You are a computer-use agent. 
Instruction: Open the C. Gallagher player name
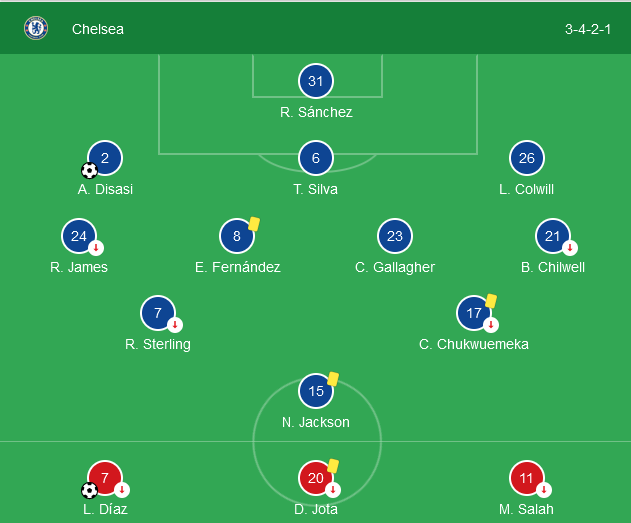[x=395, y=267]
